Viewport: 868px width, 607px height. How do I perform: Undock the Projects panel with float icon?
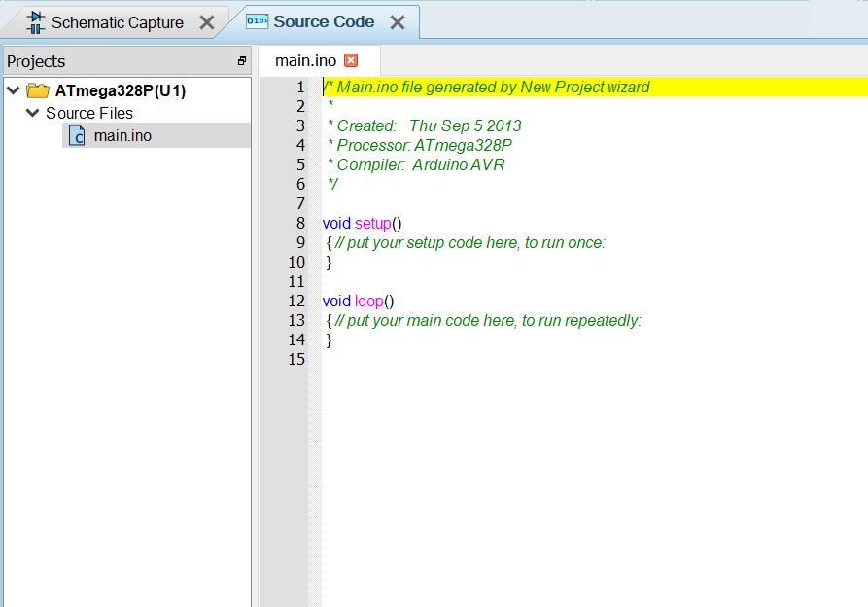click(x=242, y=61)
